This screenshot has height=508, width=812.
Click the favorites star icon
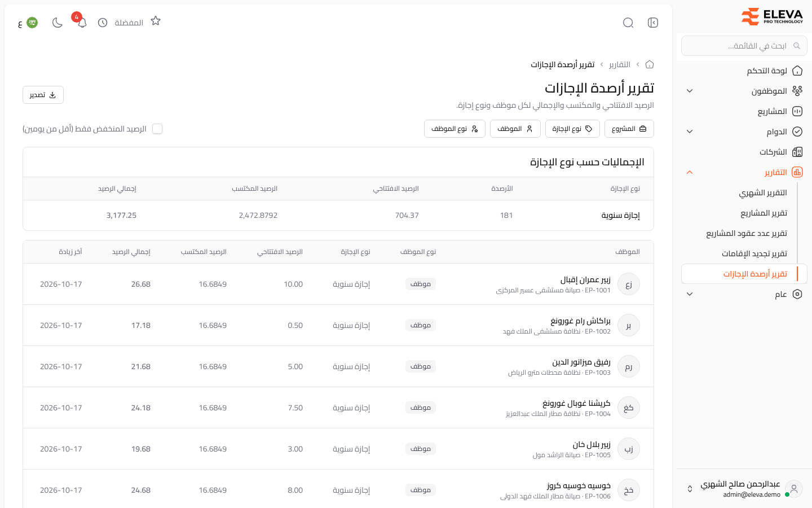click(156, 21)
